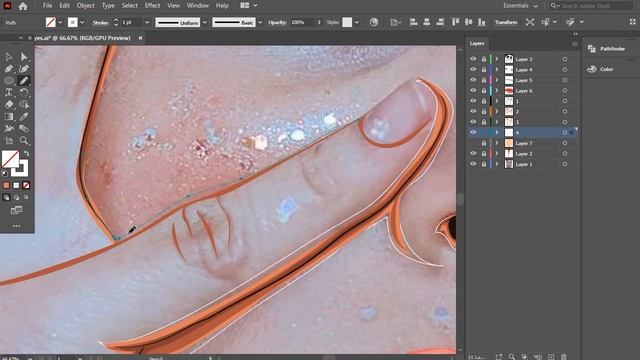This screenshot has height=360, width=640.
Task: Select the Selection (black arrow) tool
Action: 9,57
